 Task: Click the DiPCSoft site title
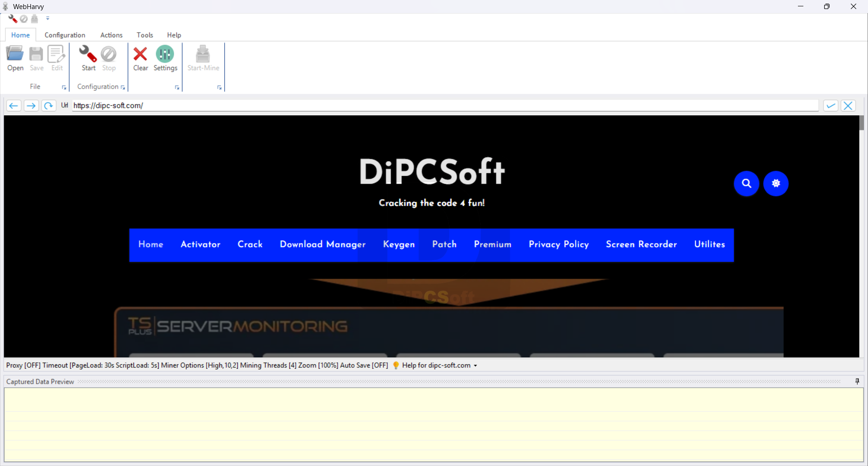pos(432,171)
